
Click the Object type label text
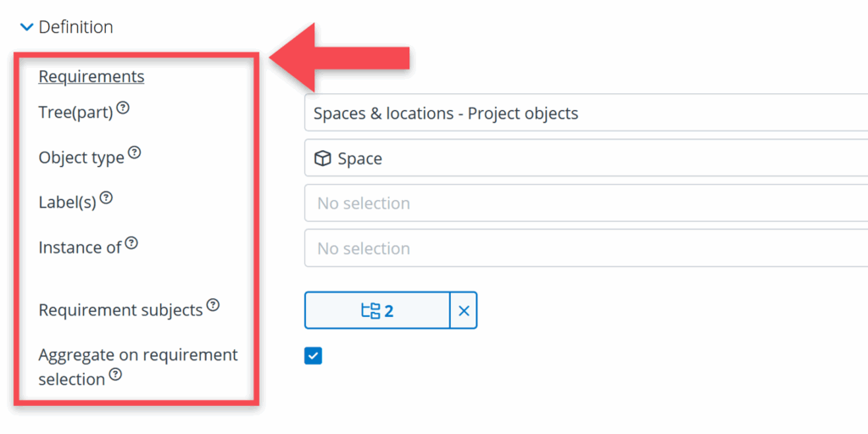click(x=81, y=158)
